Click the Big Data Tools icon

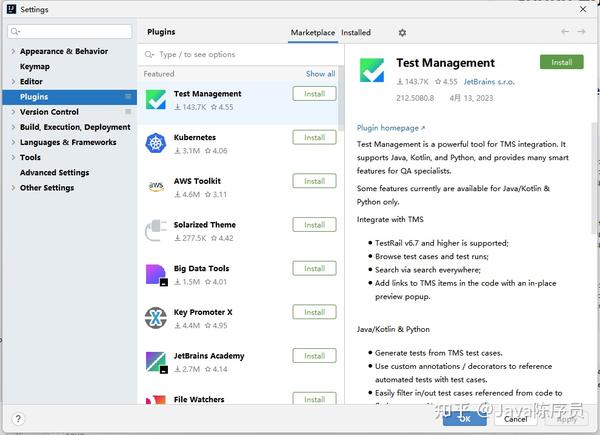[x=156, y=275]
